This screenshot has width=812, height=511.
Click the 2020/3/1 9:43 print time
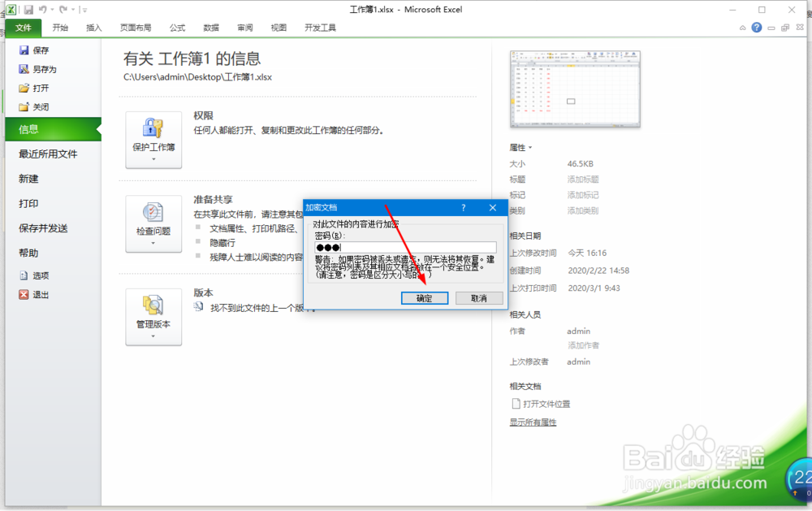coord(594,288)
